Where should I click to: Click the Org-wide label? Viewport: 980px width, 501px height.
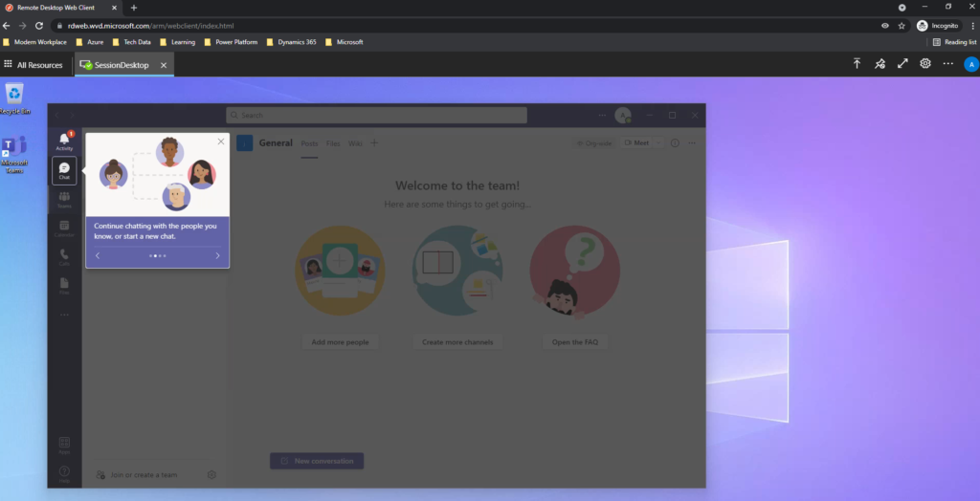coord(594,143)
